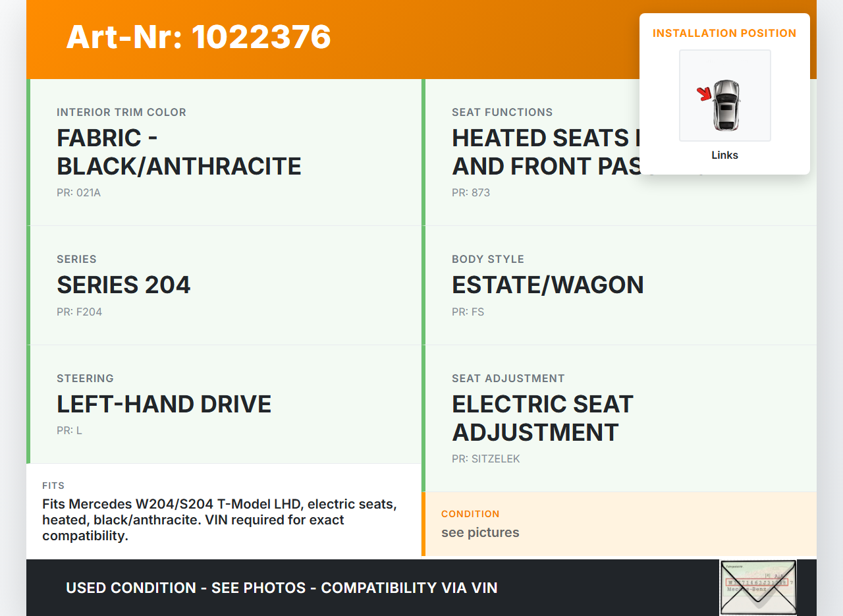Click the PR: FS code
The width and height of the screenshot is (843, 616).
(468, 312)
